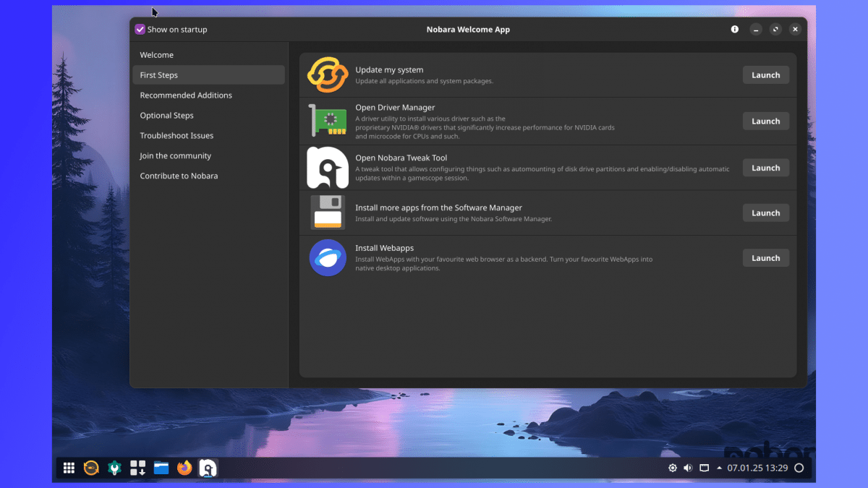Viewport: 868px width, 488px height.
Task: Close the Nobara Welcome App window
Action: [x=795, y=30]
